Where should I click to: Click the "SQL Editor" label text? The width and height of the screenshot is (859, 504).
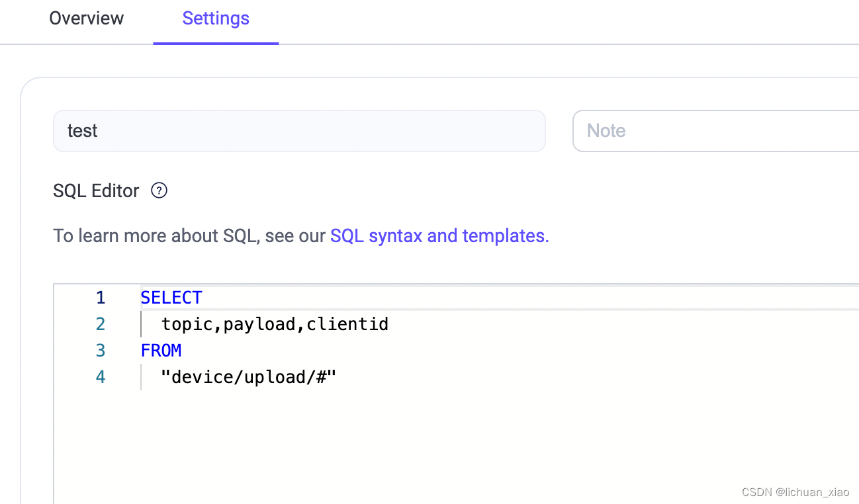(x=96, y=191)
